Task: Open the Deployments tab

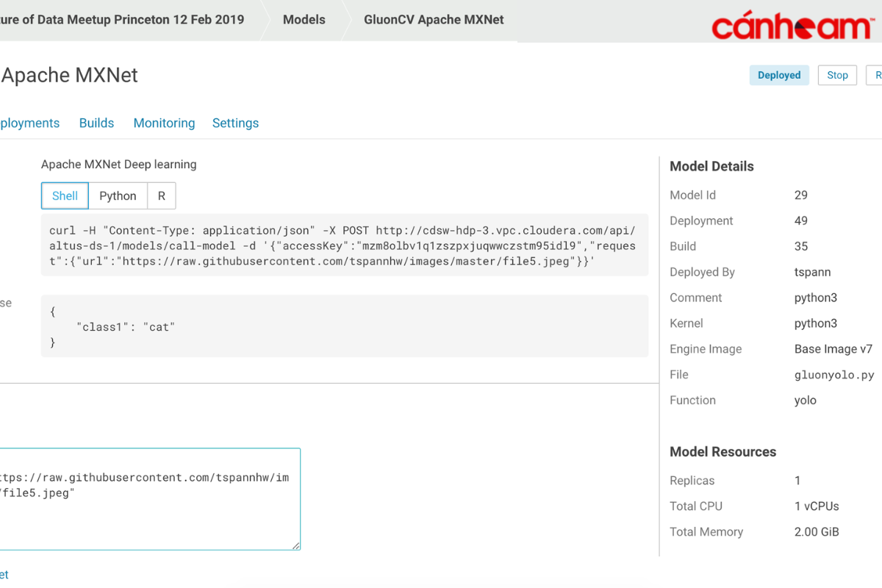Action: click(29, 123)
